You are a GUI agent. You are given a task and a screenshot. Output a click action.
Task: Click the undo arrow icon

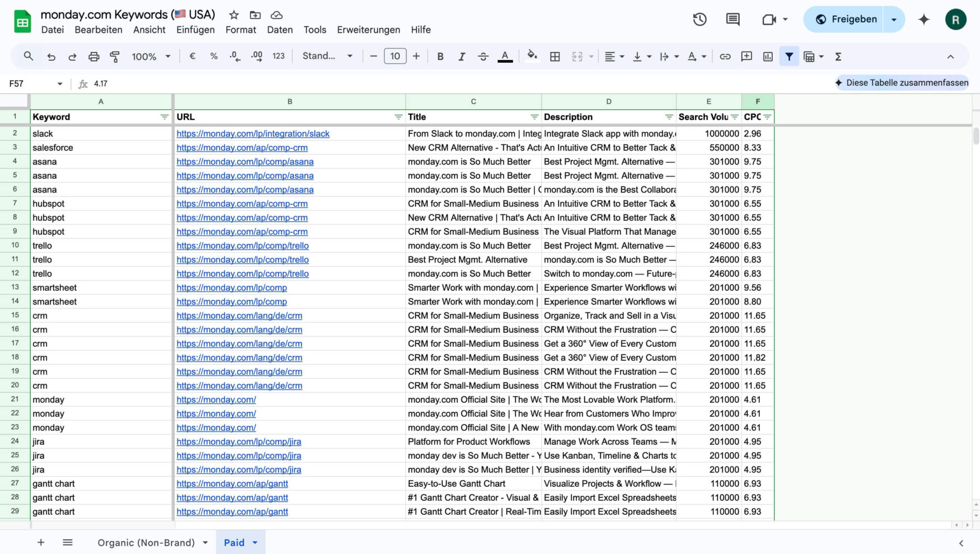(x=51, y=57)
